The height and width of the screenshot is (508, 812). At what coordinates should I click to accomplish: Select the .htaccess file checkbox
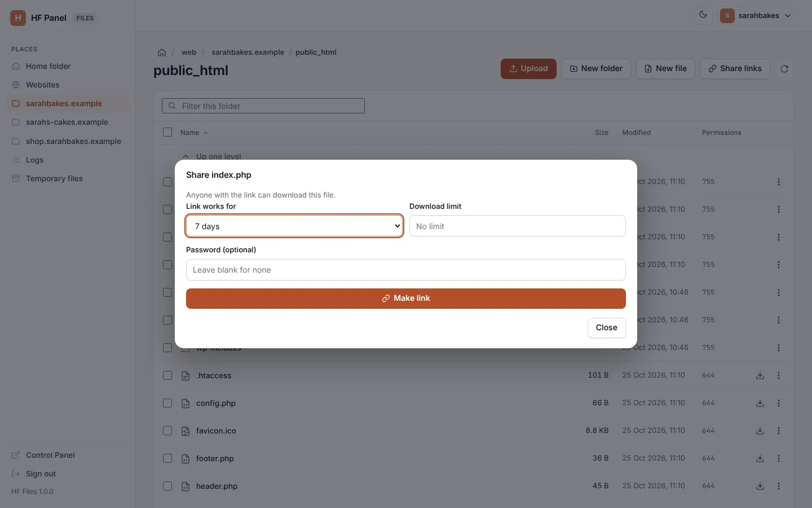pos(167,375)
